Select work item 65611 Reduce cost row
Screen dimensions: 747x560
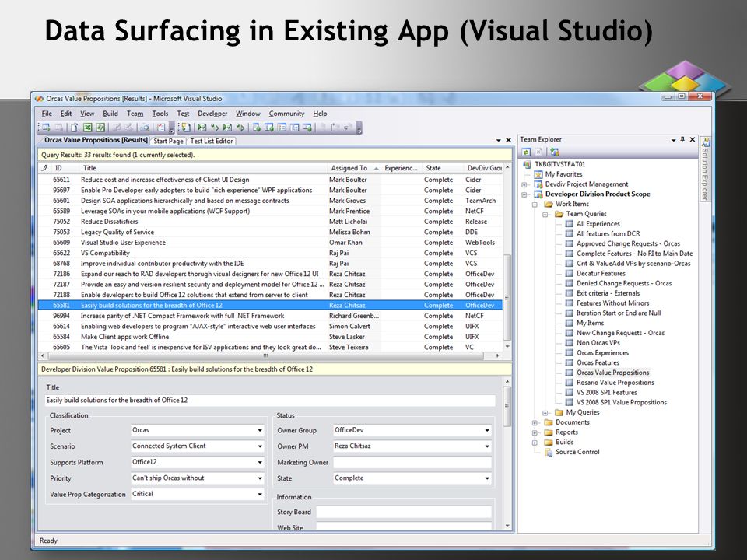pyautogui.click(x=270, y=180)
